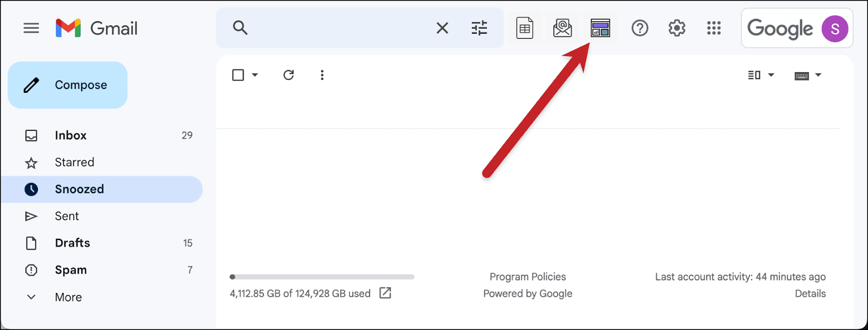Select the Snoozed folder
This screenshot has width=868, height=330.
coord(102,189)
